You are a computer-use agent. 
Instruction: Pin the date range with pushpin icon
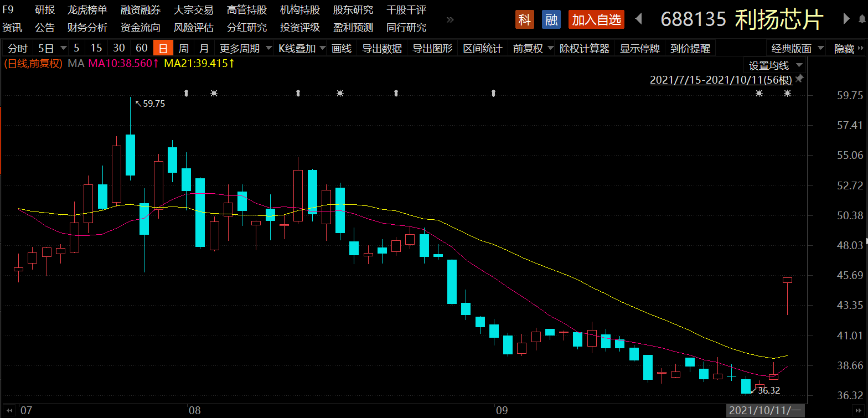[799, 79]
